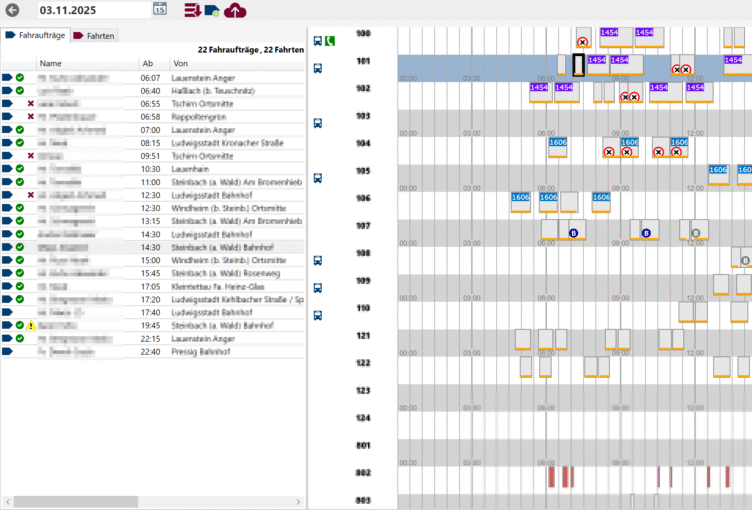Sort by the Von column header
The height and width of the screenshot is (510, 752).
pos(235,63)
